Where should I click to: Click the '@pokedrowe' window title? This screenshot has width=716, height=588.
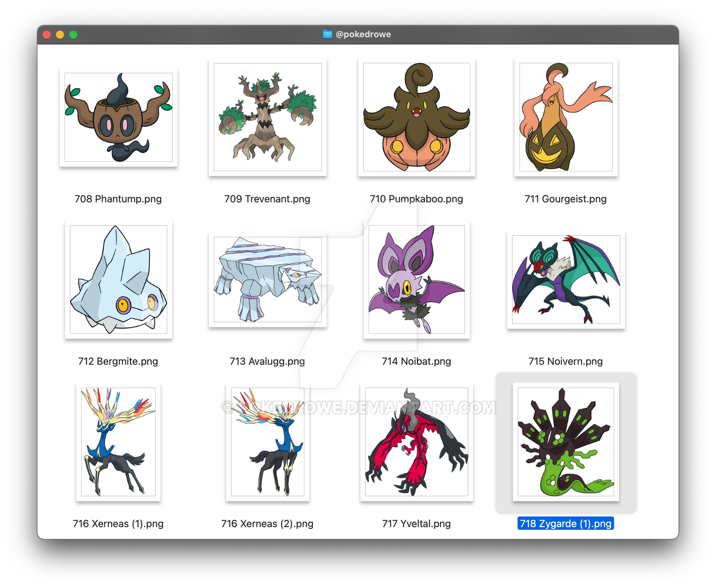point(363,34)
